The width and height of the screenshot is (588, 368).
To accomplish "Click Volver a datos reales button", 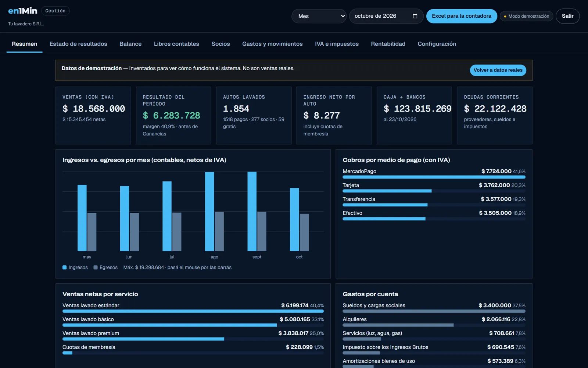I will (x=498, y=70).
